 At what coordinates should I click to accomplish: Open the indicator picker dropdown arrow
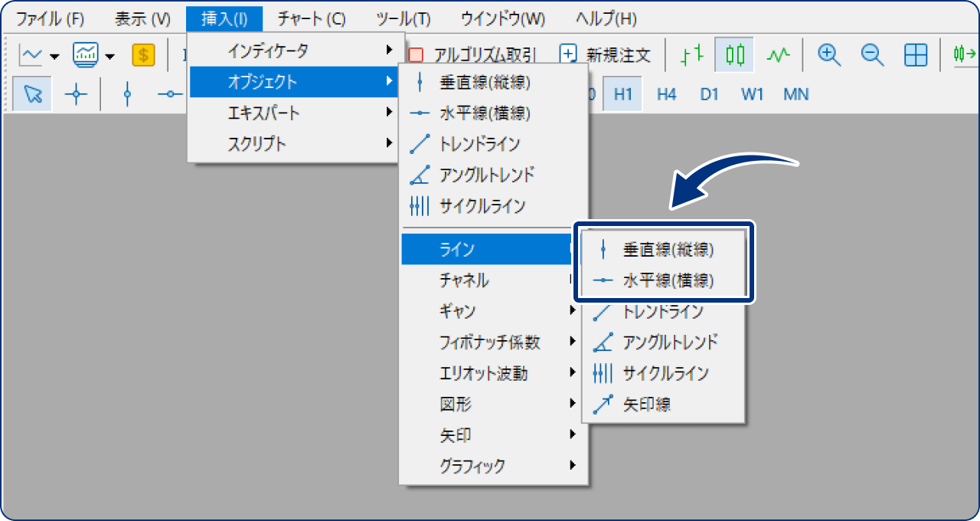point(109,56)
